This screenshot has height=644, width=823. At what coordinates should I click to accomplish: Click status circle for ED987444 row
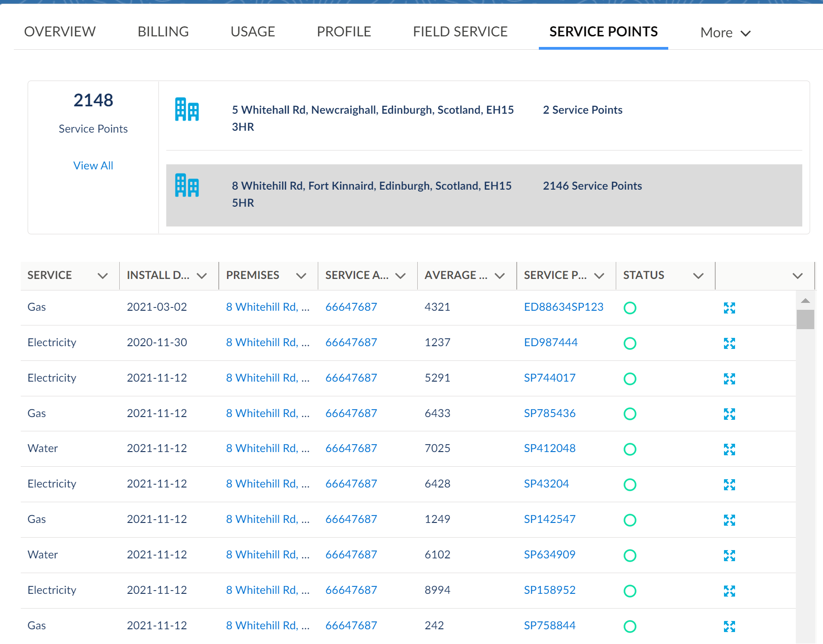(x=630, y=343)
